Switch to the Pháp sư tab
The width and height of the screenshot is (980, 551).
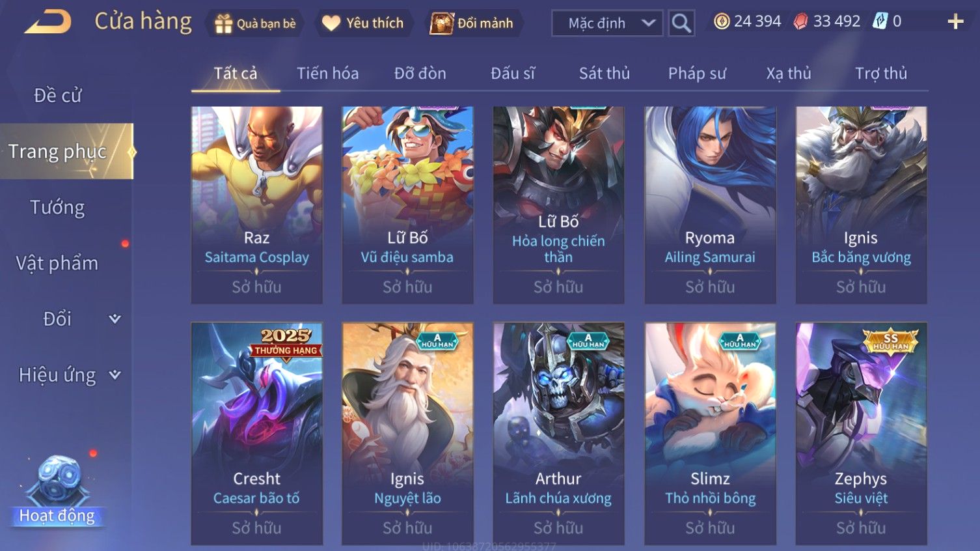(697, 73)
